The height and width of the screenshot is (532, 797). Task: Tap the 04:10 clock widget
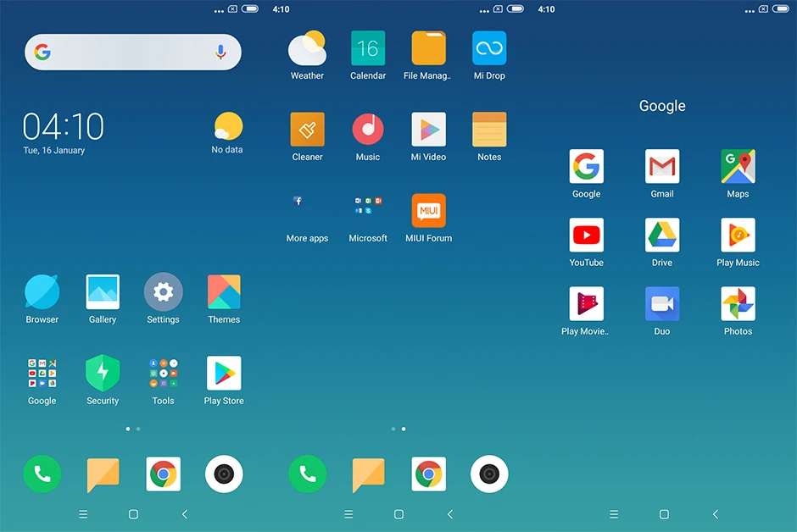(x=64, y=126)
